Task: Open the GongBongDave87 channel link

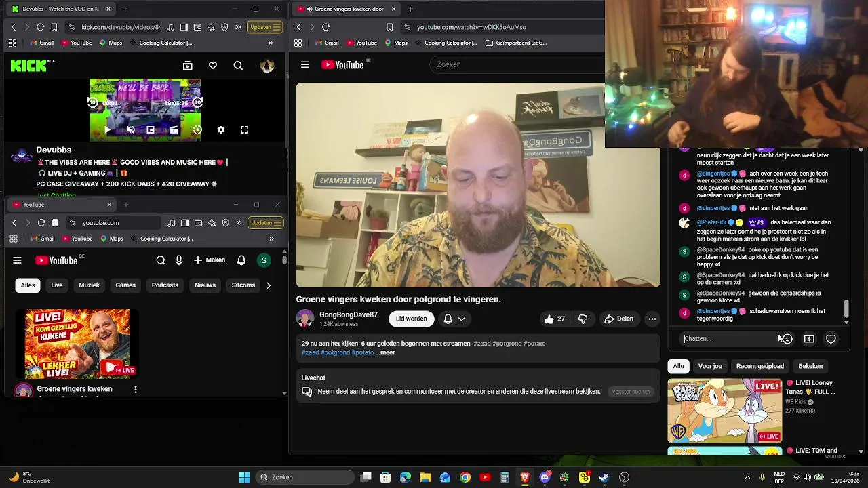Action: pyautogui.click(x=349, y=315)
